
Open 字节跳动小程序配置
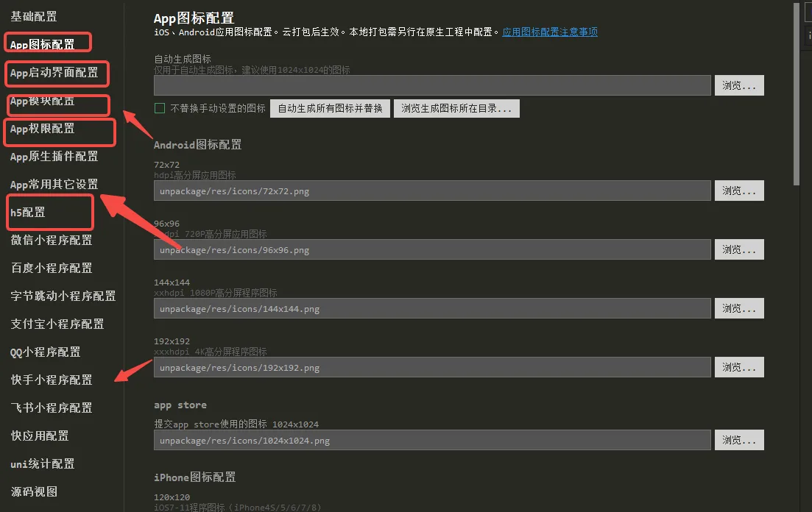[63, 296]
